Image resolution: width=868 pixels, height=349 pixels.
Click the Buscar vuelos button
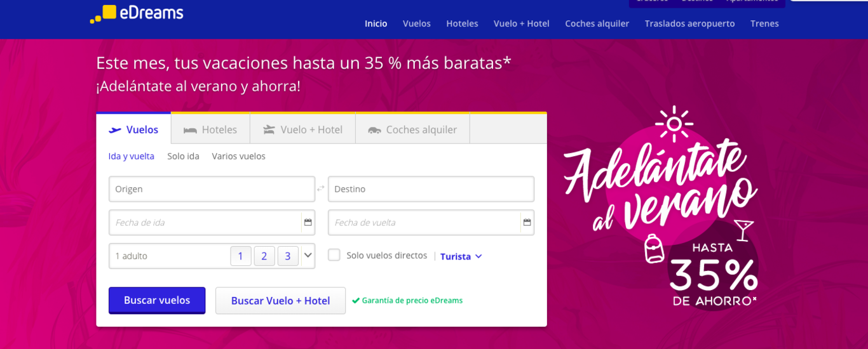pyautogui.click(x=157, y=300)
